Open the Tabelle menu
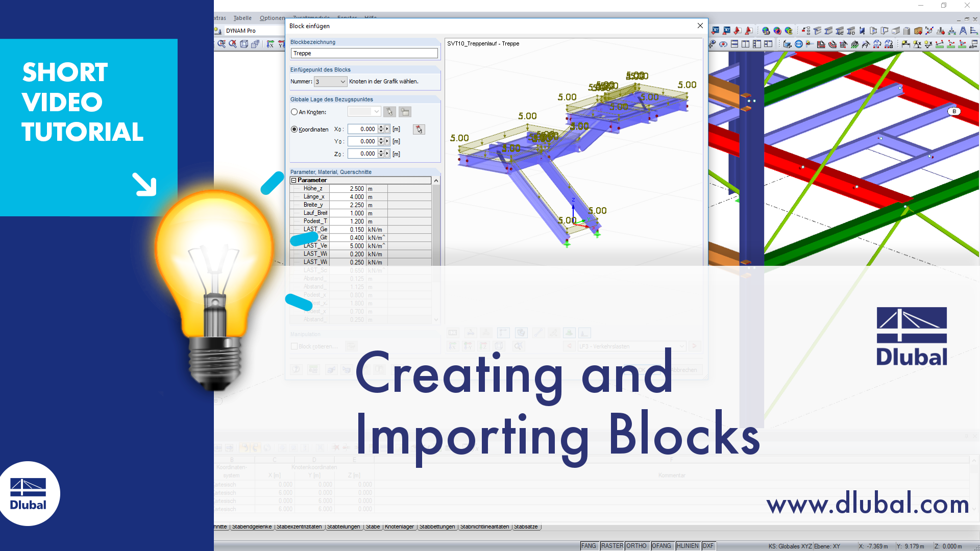This screenshot has height=551, width=980. [x=242, y=18]
